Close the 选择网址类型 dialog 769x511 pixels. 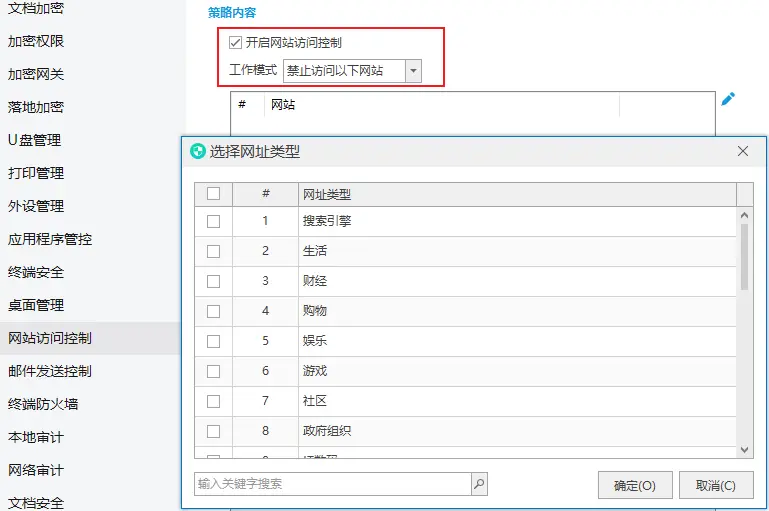click(x=743, y=151)
